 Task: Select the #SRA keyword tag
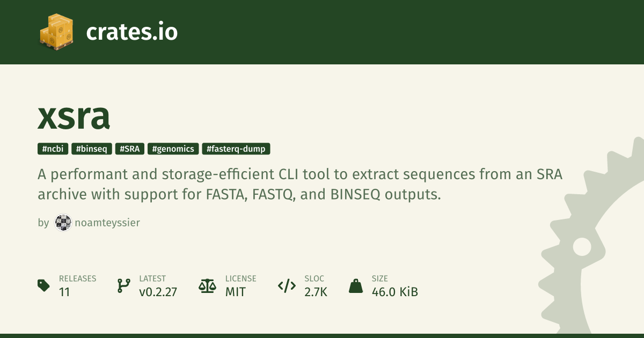(x=129, y=149)
